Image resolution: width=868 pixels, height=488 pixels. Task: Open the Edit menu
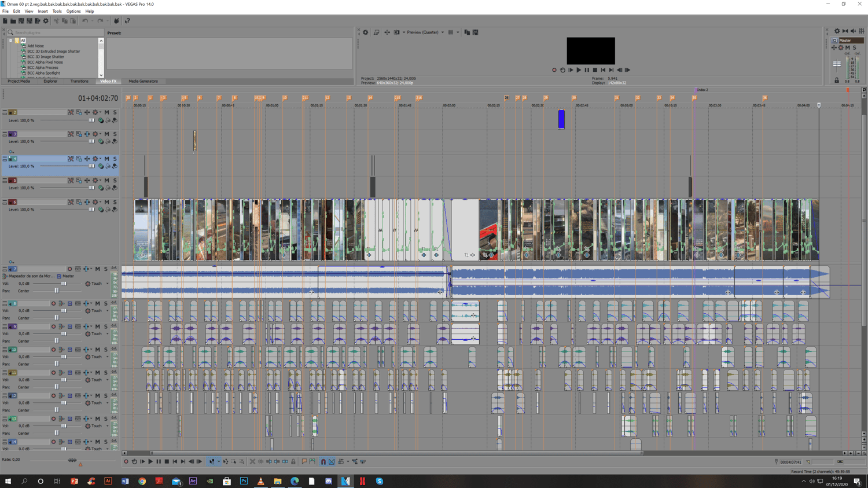(x=16, y=11)
